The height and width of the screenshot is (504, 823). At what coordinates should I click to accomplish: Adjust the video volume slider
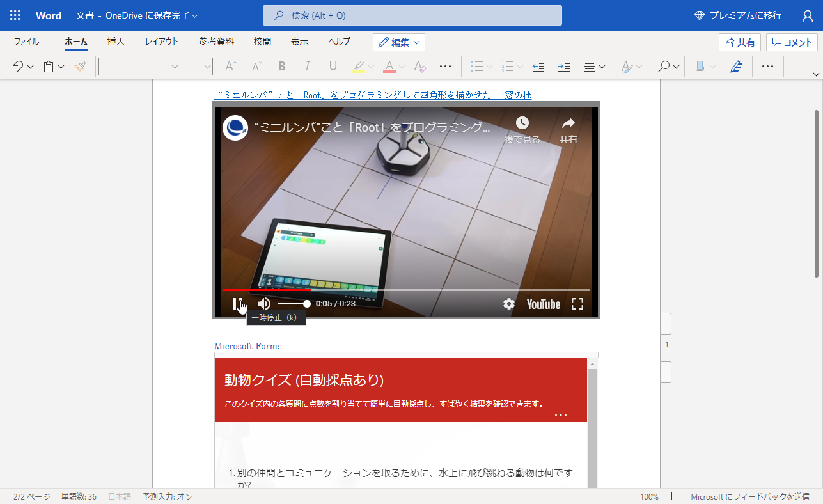(x=294, y=304)
